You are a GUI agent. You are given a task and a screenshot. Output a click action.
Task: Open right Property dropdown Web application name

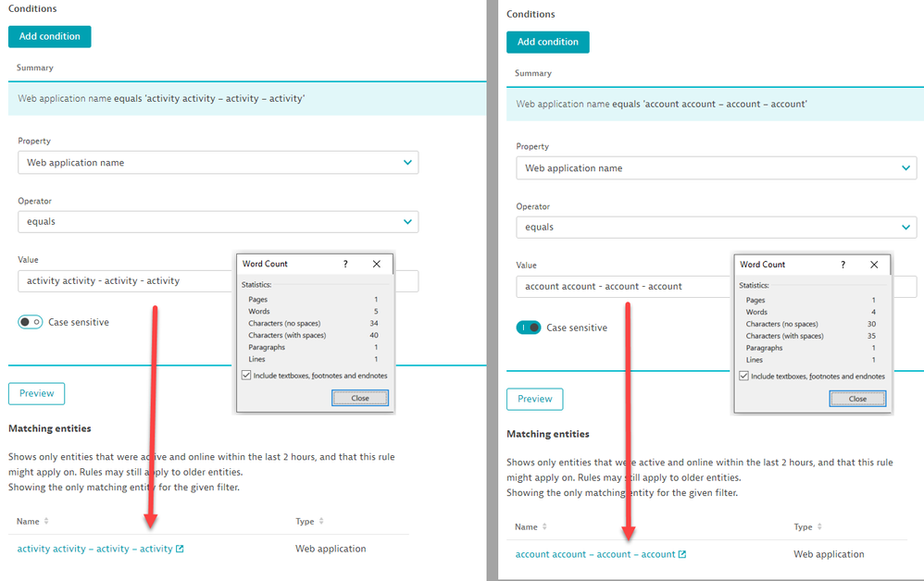click(x=716, y=168)
